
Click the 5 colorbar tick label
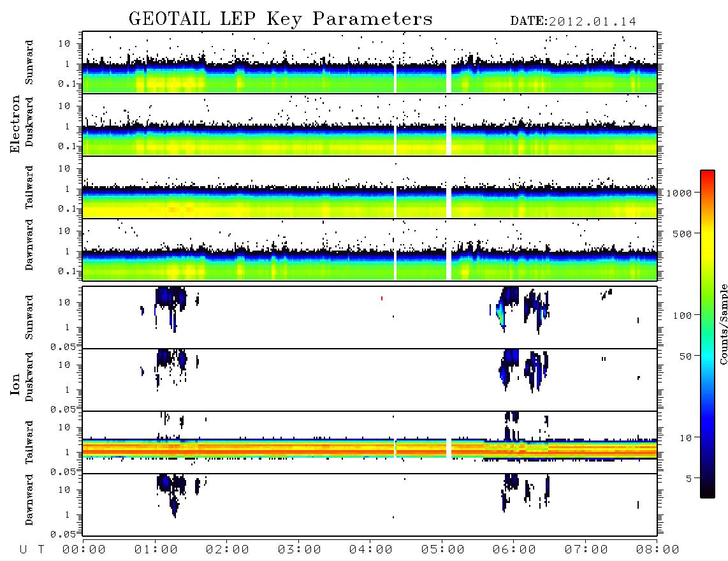click(x=688, y=479)
